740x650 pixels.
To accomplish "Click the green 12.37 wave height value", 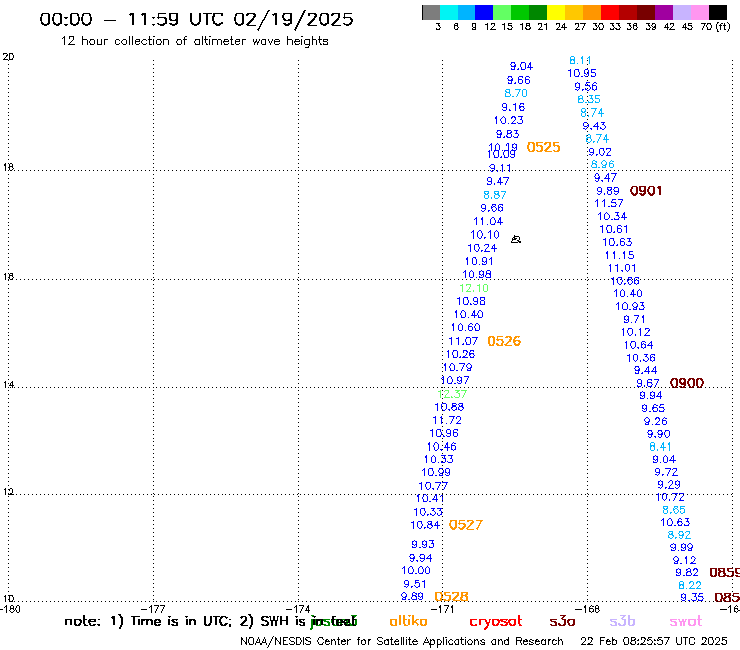I will (x=452, y=394).
